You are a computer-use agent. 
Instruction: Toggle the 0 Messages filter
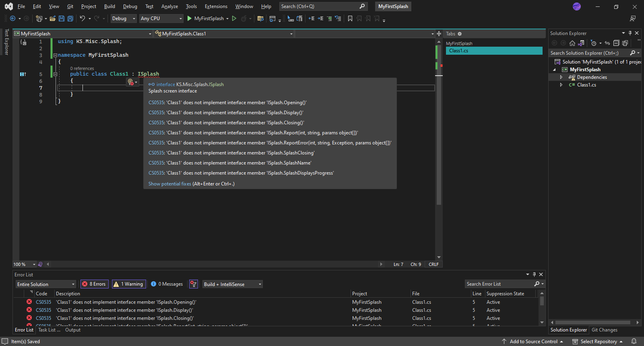(x=167, y=284)
